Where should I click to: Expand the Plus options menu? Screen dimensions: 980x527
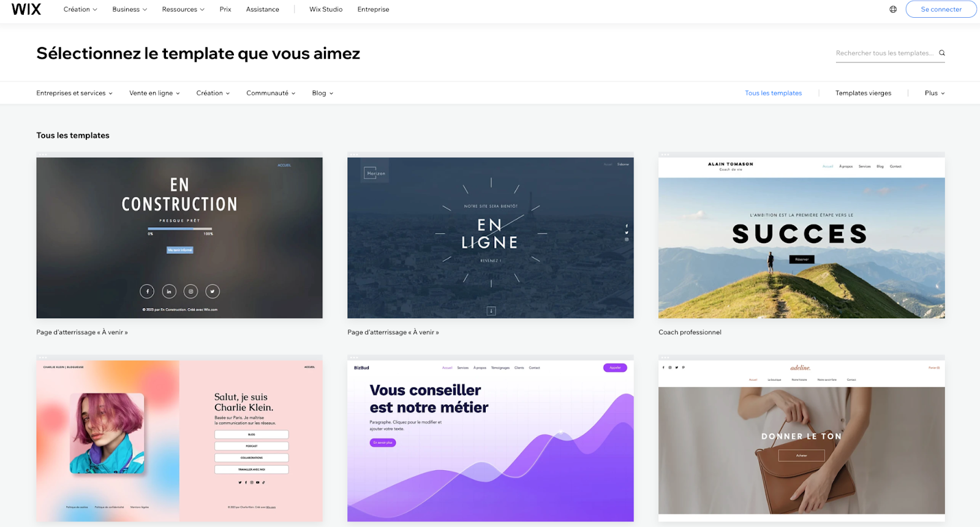(935, 93)
